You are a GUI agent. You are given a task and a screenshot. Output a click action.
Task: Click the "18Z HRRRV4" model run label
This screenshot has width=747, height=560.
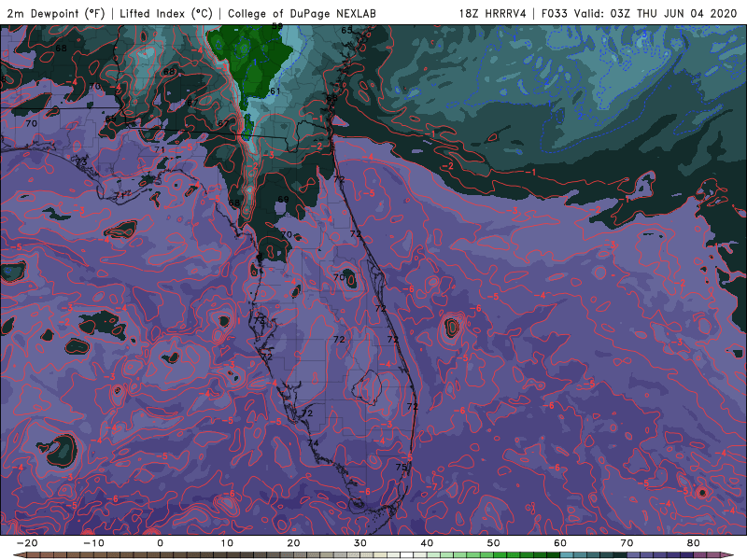point(493,14)
